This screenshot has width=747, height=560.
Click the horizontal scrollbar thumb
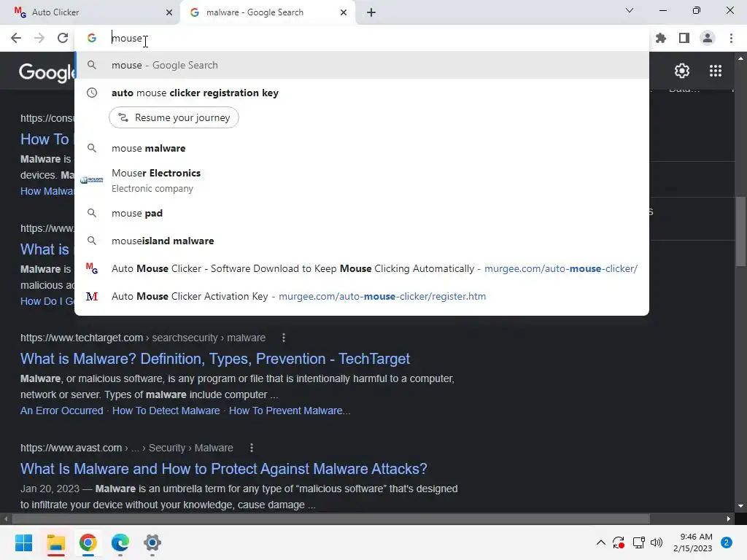[330, 518]
